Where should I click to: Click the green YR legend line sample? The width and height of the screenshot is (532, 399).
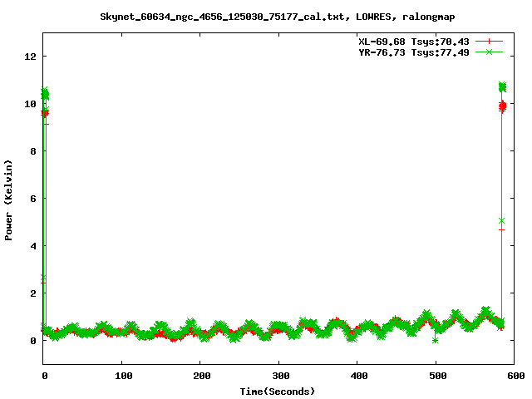tap(489, 52)
